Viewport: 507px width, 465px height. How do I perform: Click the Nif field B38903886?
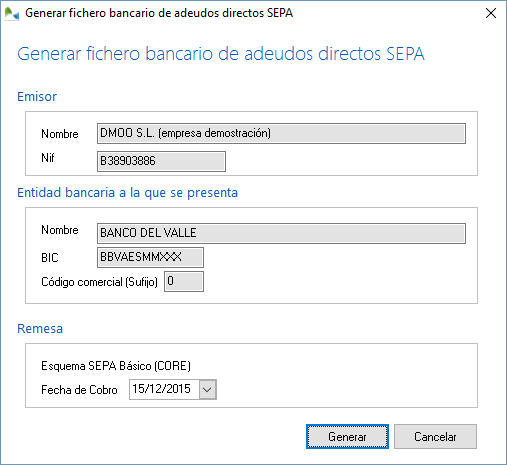point(161,161)
